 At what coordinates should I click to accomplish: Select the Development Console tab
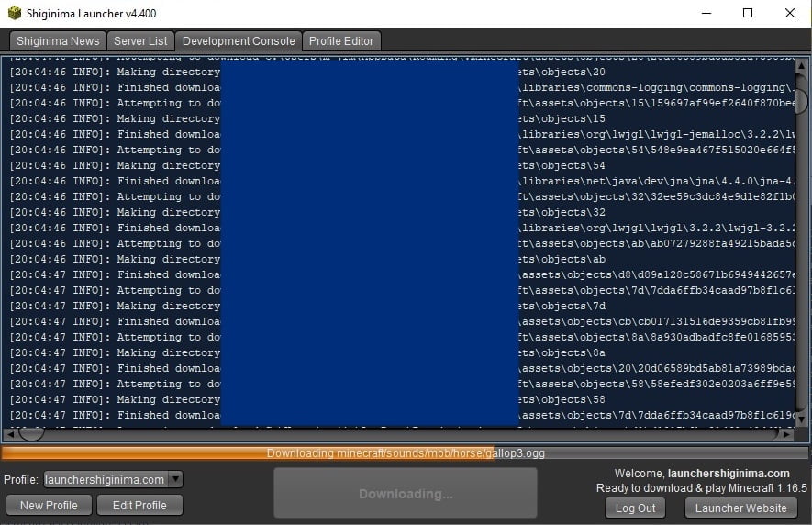pos(239,41)
